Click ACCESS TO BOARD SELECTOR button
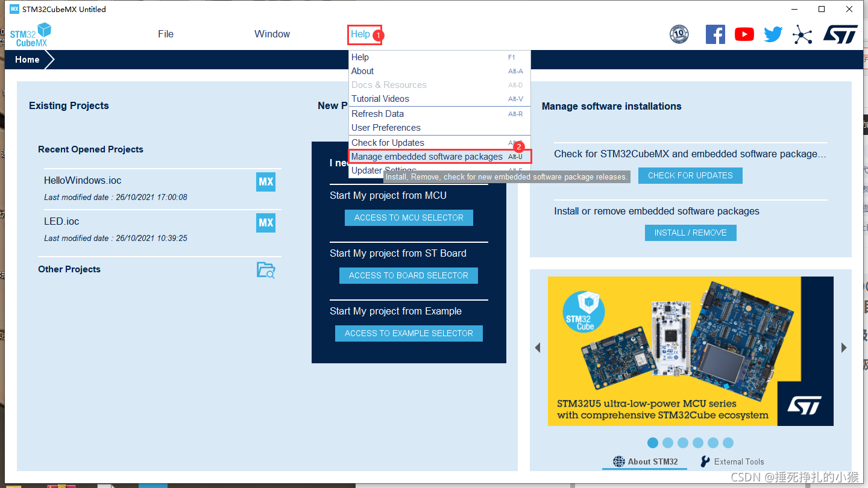This screenshot has width=868, height=488. pyautogui.click(x=409, y=275)
